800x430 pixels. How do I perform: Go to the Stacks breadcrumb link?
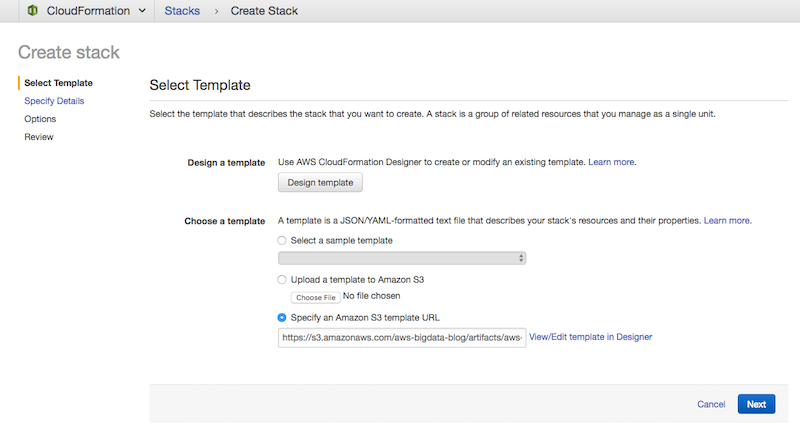pos(182,11)
